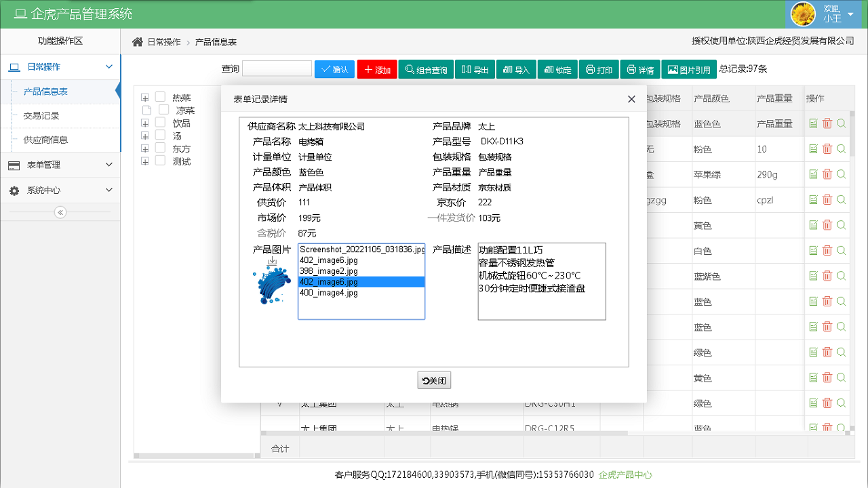Click the 导出 export icon
Screen dimensions: 868x488
click(x=475, y=68)
